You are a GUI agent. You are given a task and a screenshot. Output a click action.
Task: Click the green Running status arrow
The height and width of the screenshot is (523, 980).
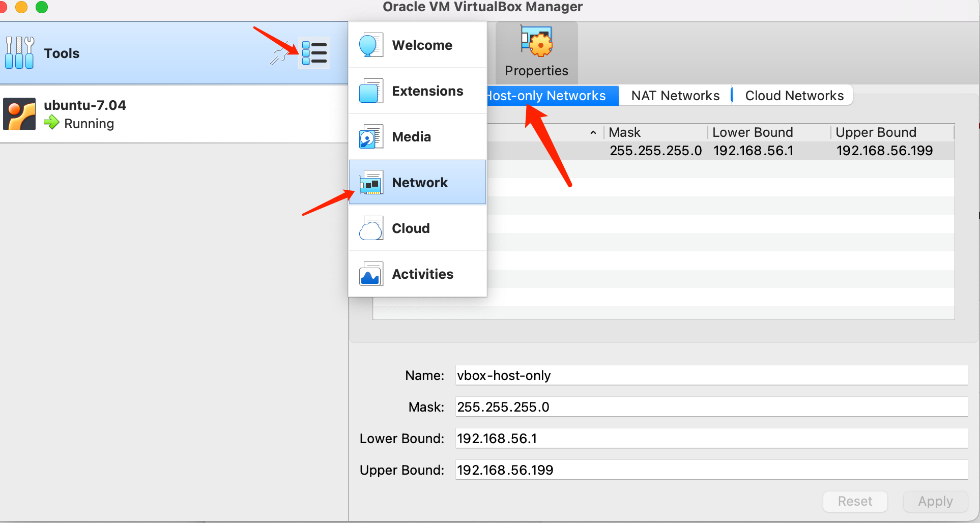(x=51, y=123)
